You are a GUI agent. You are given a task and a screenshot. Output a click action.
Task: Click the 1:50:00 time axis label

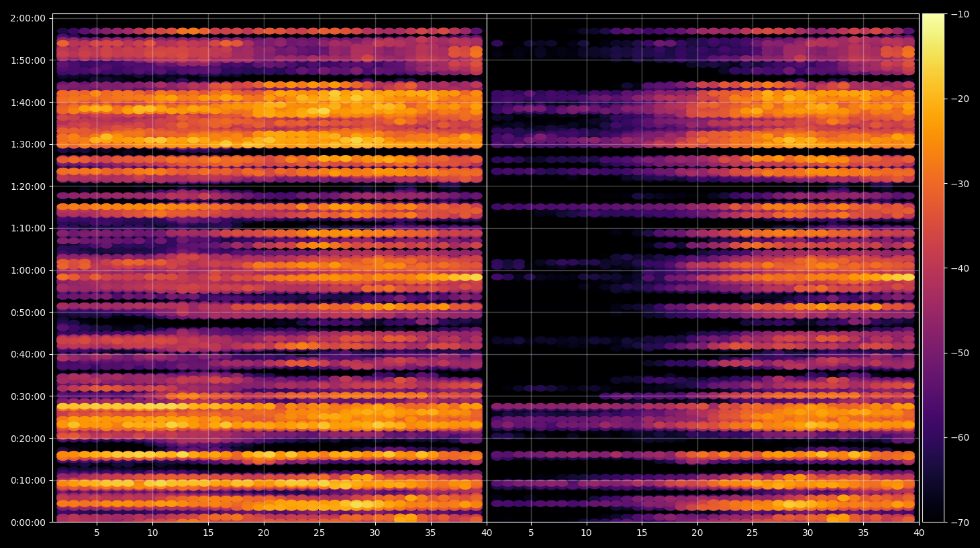click(x=28, y=60)
